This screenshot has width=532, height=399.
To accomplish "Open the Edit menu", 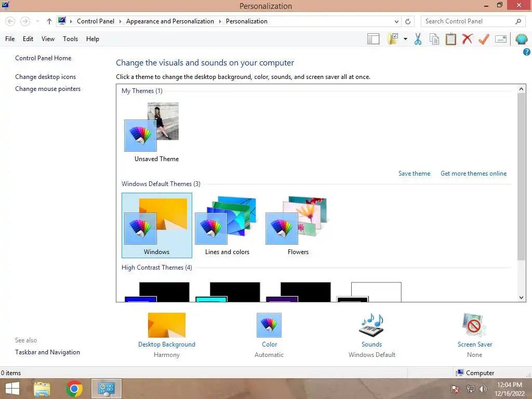I will (x=28, y=39).
